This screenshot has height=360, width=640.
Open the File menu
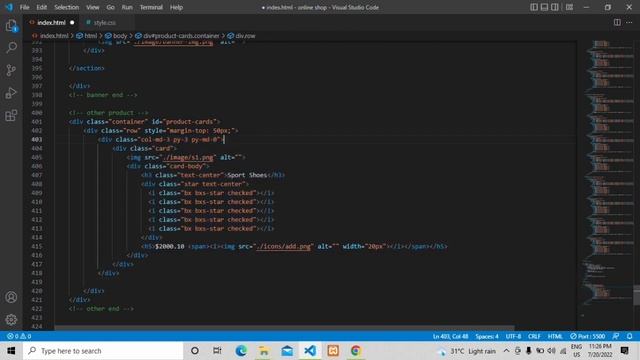24,7
